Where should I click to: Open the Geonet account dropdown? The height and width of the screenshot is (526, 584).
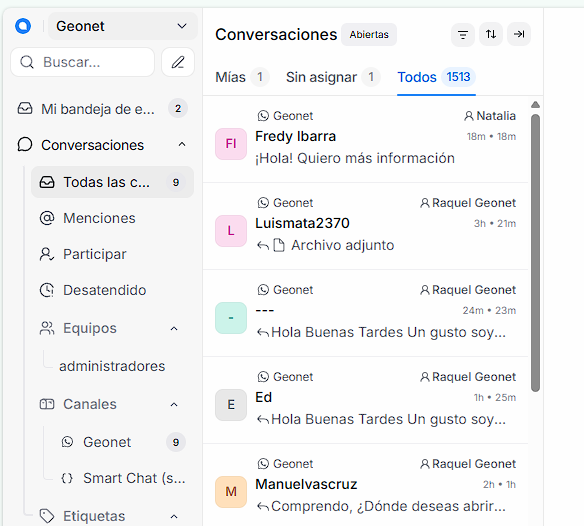pos(123,26)
